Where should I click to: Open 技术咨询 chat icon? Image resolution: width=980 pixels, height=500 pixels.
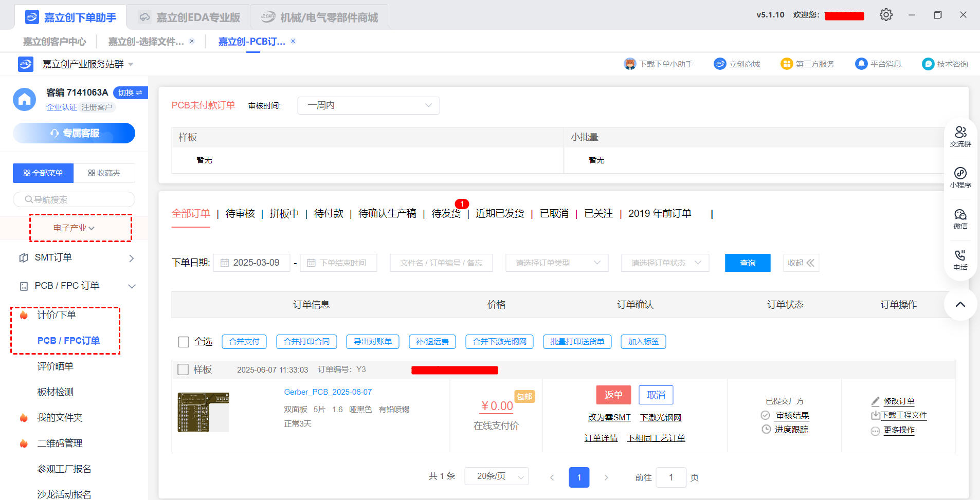pyautogui.click(x=928, y=64)
